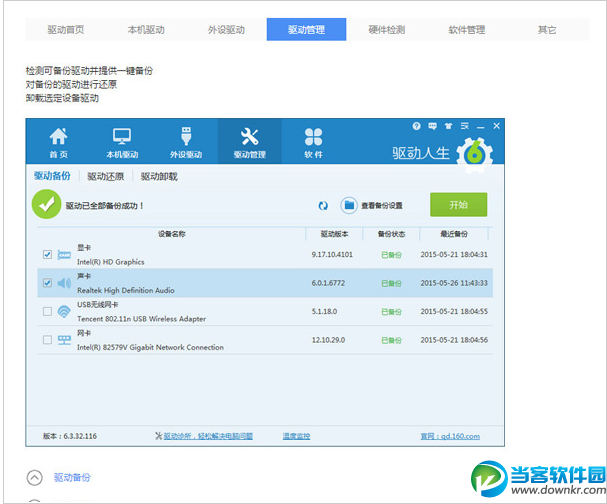Expand the 驱动备份 section chevron

[x=35, y=478]
